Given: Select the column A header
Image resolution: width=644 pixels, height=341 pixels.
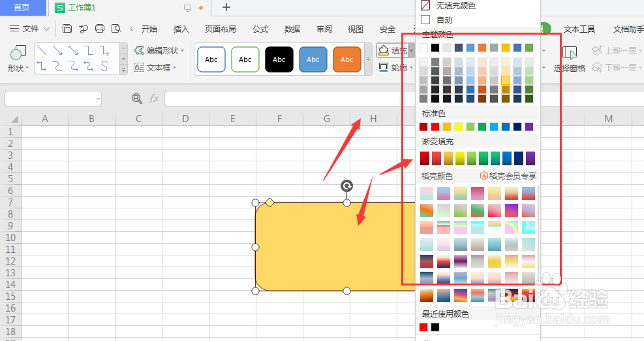Looking at the screenshot, I should pyautogui.click(x=45, y=119).
